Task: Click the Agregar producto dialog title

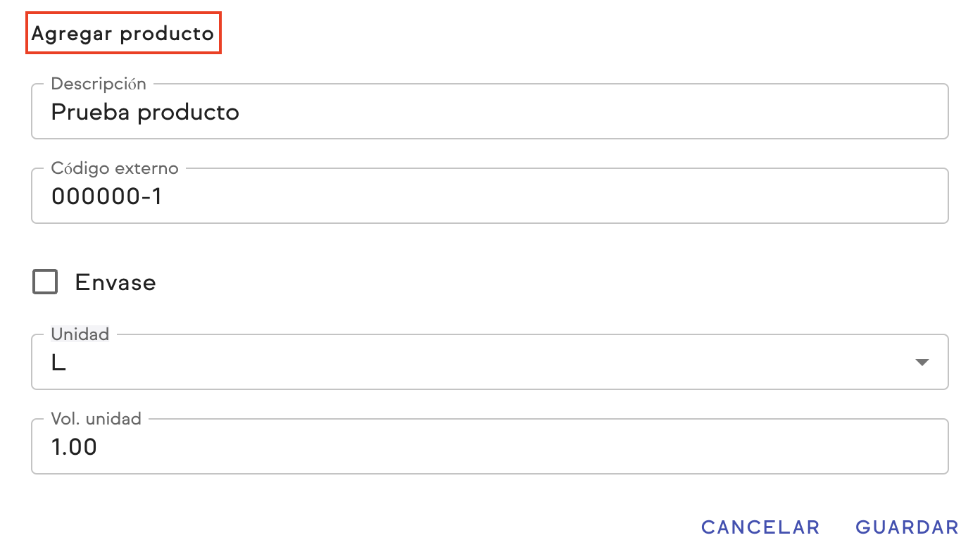Action: pyautogui.click(x=123, y=33)
